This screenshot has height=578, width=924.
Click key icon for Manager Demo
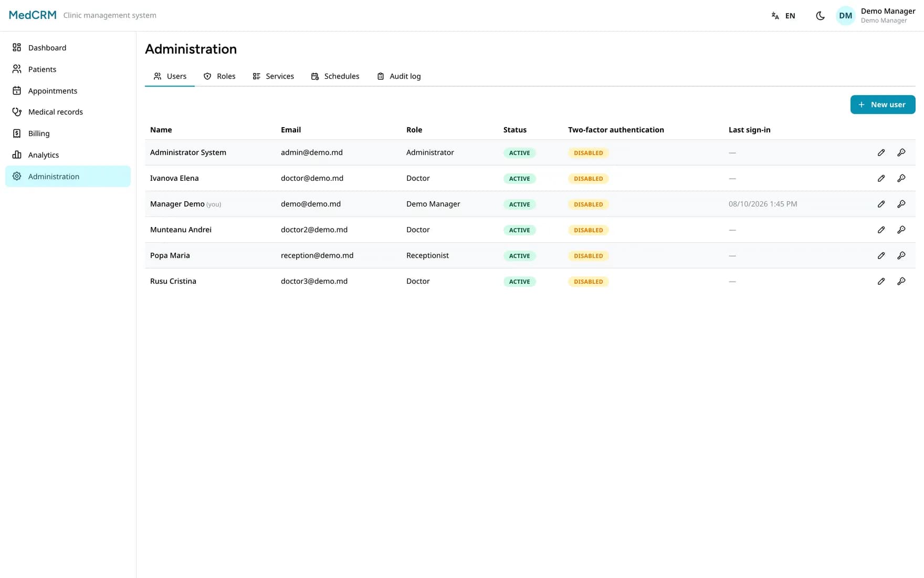[901, 204]
